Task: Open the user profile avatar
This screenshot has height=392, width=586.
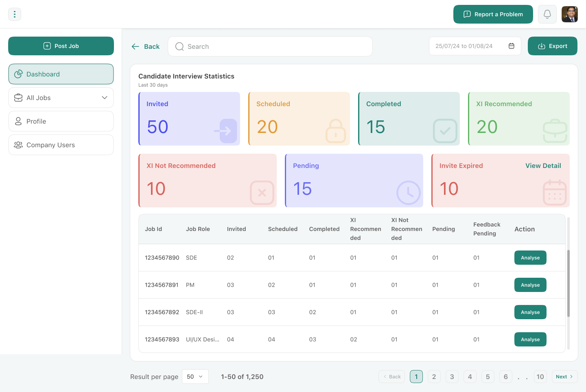Action: 569,14
